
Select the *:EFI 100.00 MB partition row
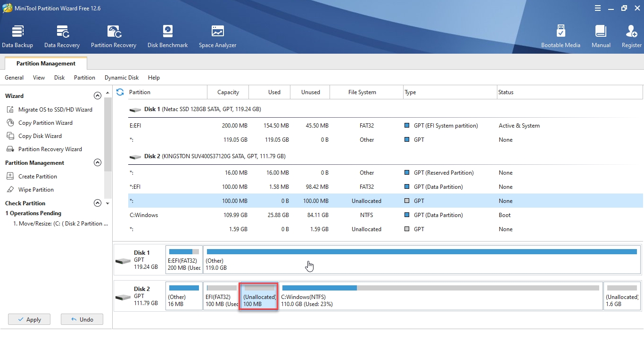[x=385, y=187]
